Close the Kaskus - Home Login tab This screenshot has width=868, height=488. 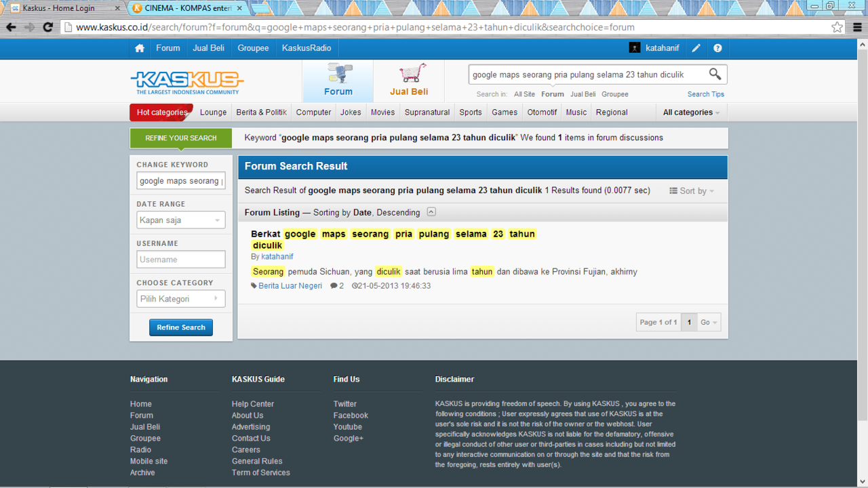pyautogui.click(x=117, y=8)
